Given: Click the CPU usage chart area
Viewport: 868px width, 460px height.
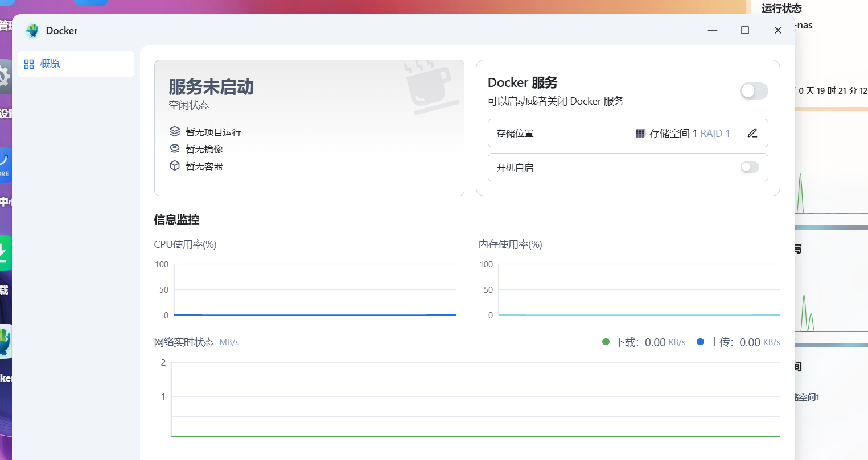Looking at the screenshot, I should [x=315, y=289].
